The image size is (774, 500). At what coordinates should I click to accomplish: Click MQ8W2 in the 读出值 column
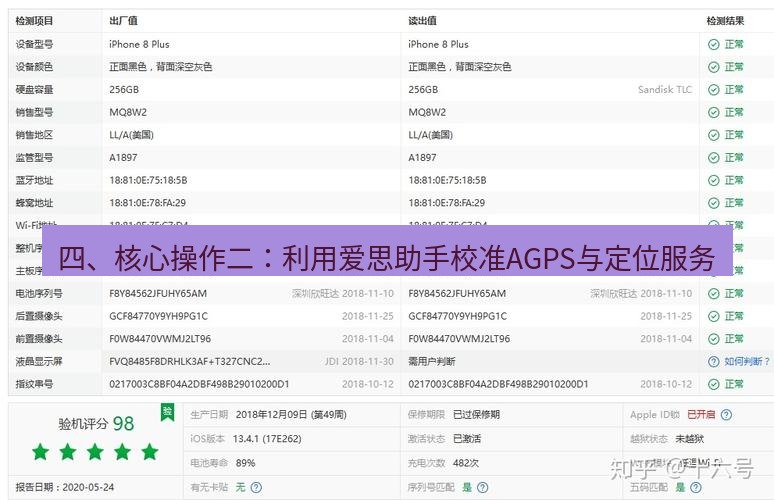pos(427,113)
